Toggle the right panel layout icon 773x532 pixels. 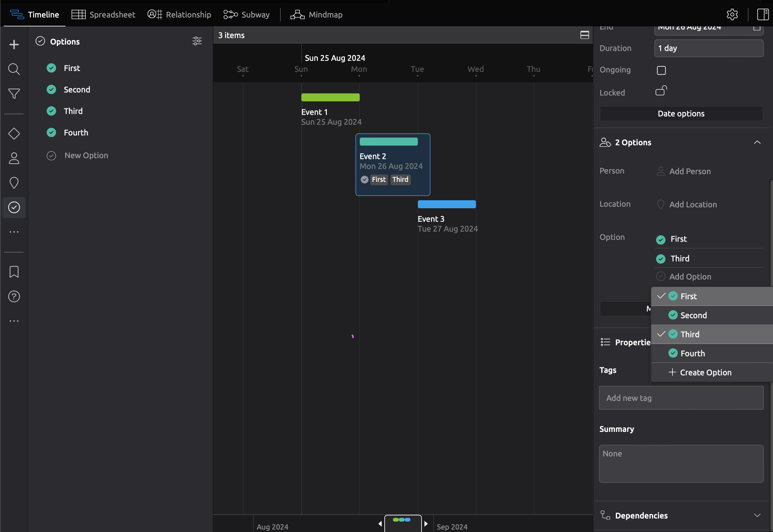point(762,14)
